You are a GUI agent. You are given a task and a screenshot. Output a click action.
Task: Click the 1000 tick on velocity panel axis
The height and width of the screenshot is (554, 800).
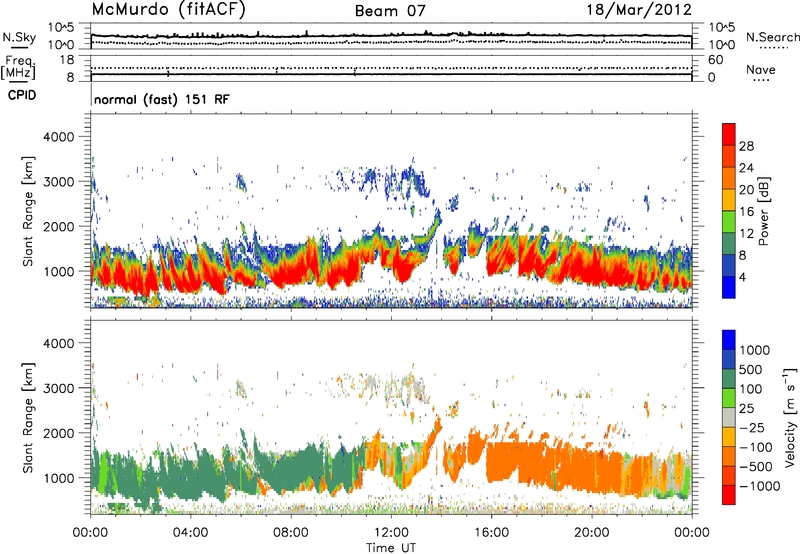click(58, 478)
